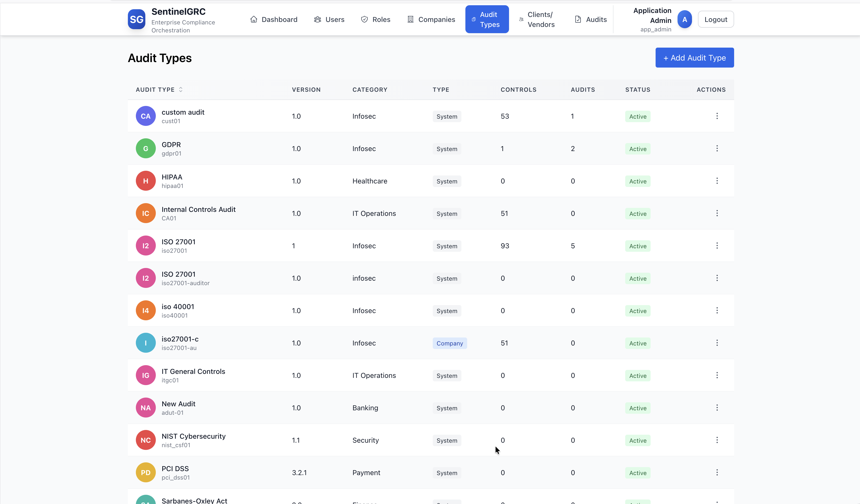
Task: Click the blue I avatar for iso27001-c
Action: point(146,343)
